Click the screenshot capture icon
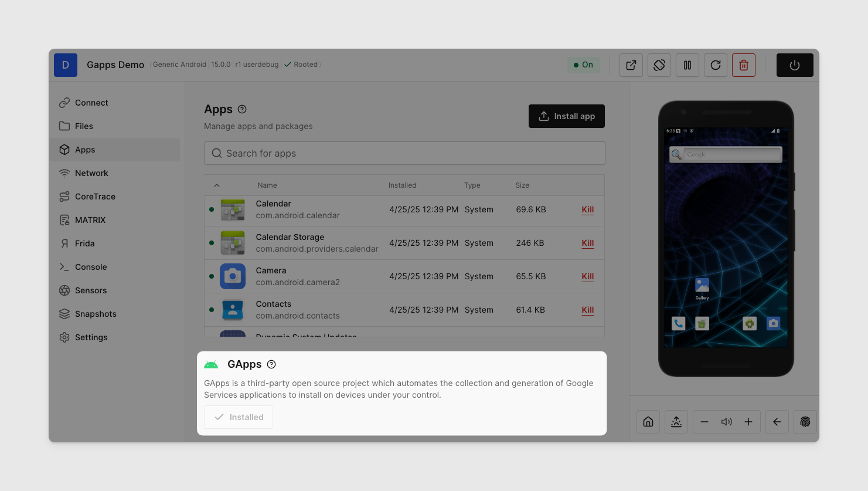This screenshot has height=491, width=868. point(676,422)
